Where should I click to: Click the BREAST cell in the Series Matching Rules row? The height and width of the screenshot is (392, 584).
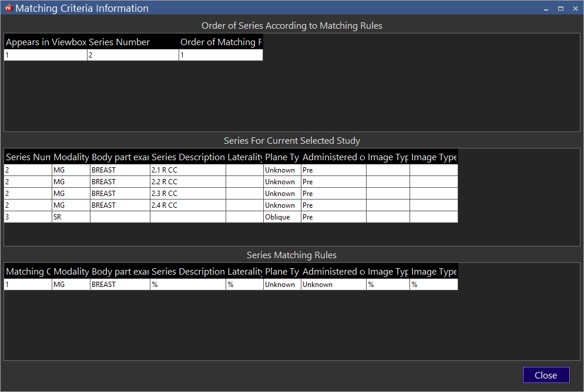pyautogui.click(x=120, y=285)
